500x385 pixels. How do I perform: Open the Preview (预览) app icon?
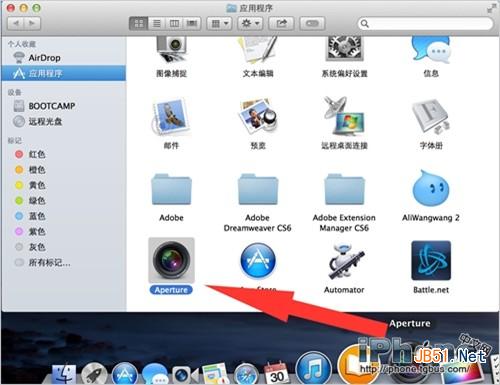(x=258, y=116)
